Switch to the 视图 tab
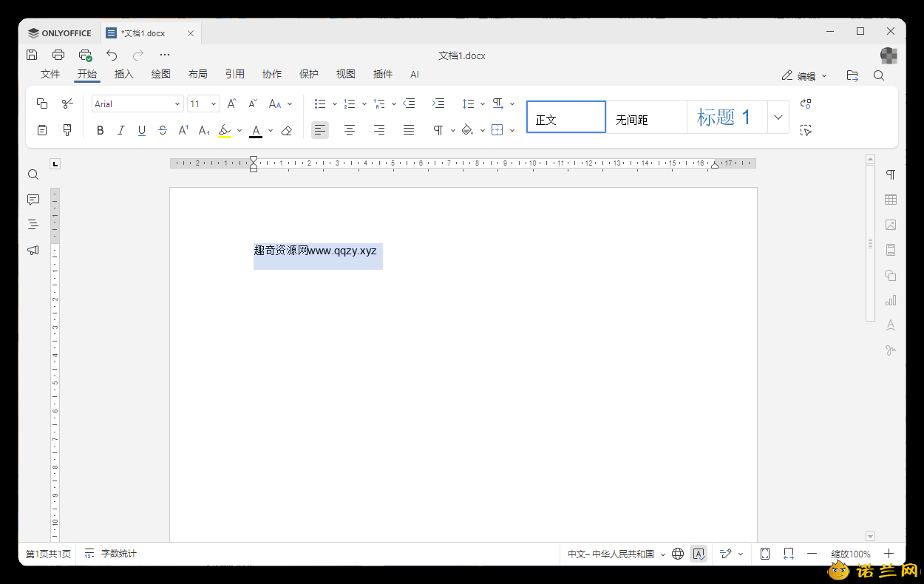Image resolution: width=924 pixels, height=584 pixels. click(346, 74)
